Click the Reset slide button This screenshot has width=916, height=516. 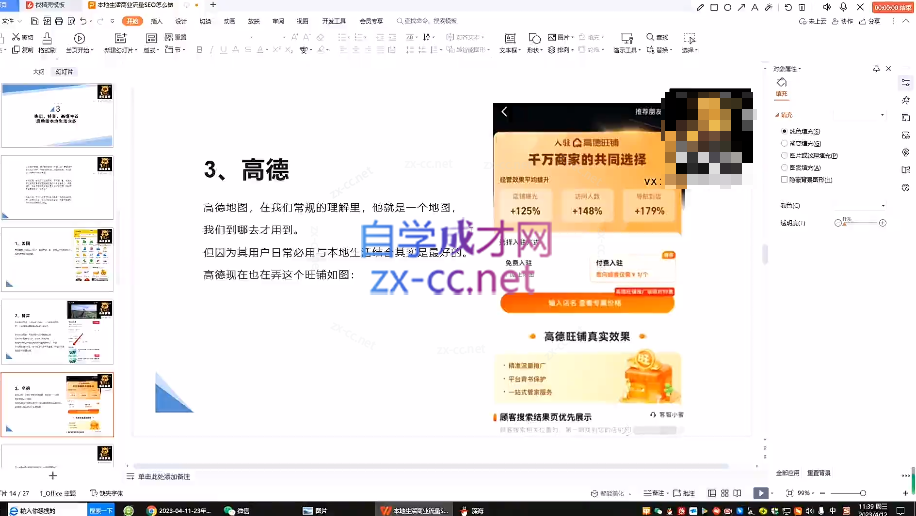click(x=175, y=37)
